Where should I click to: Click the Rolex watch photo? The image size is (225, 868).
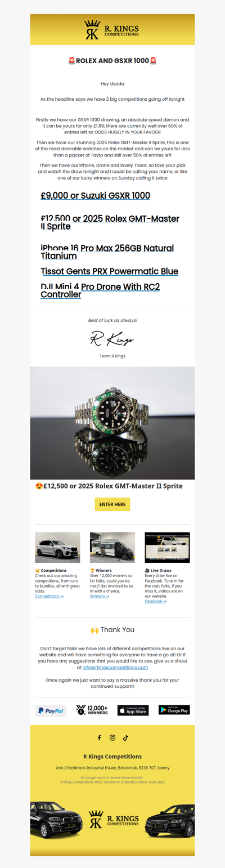[112, 423]
